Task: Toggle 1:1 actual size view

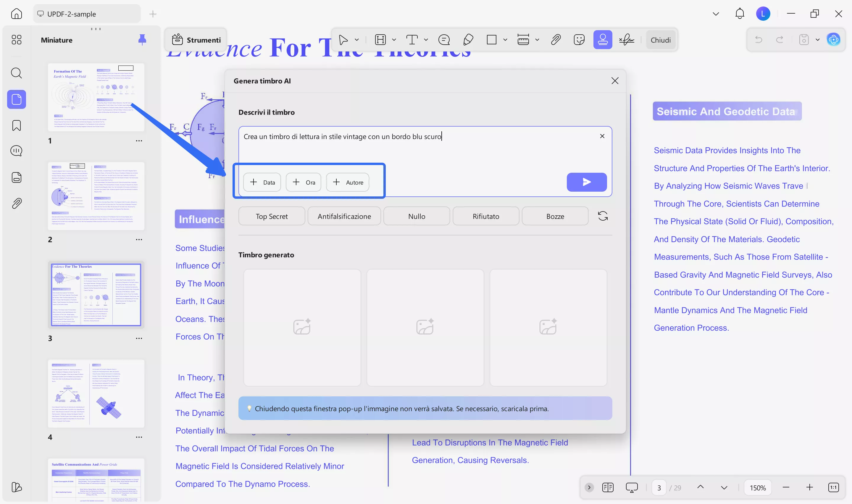Action: tap(834, 487)
